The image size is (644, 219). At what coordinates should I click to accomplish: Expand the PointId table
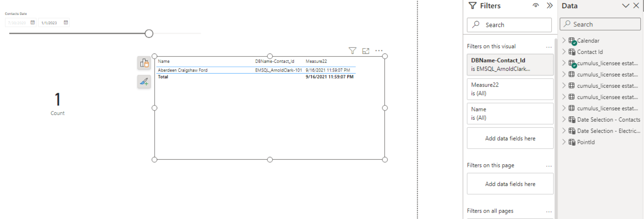[x=564, y=142]
